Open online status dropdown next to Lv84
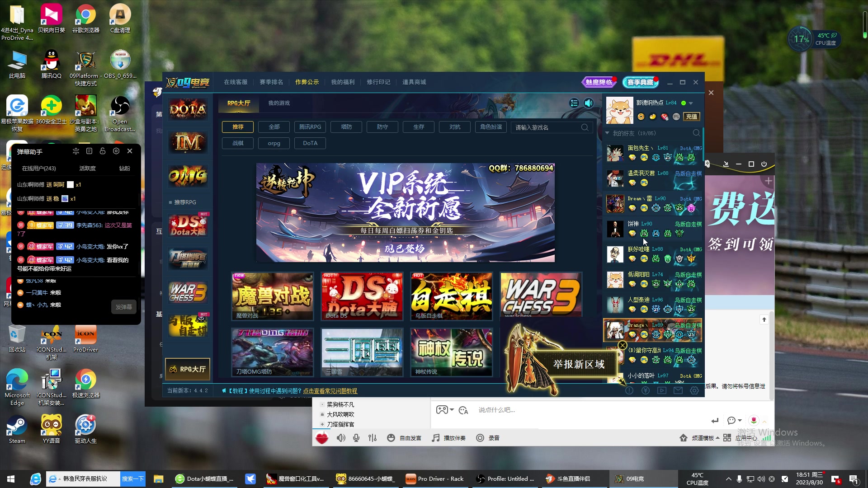The width and height of the screenshot is (868, 488). (690, 103)
